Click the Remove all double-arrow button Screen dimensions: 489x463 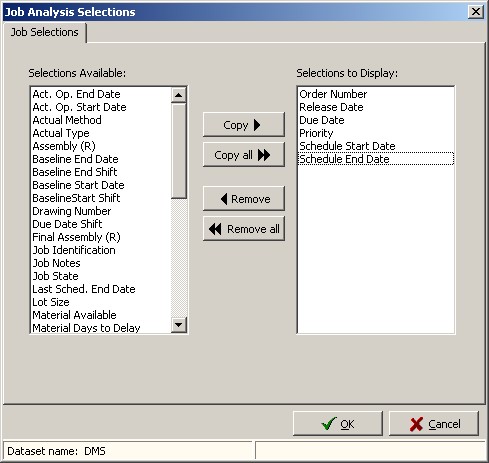[244, 229]
